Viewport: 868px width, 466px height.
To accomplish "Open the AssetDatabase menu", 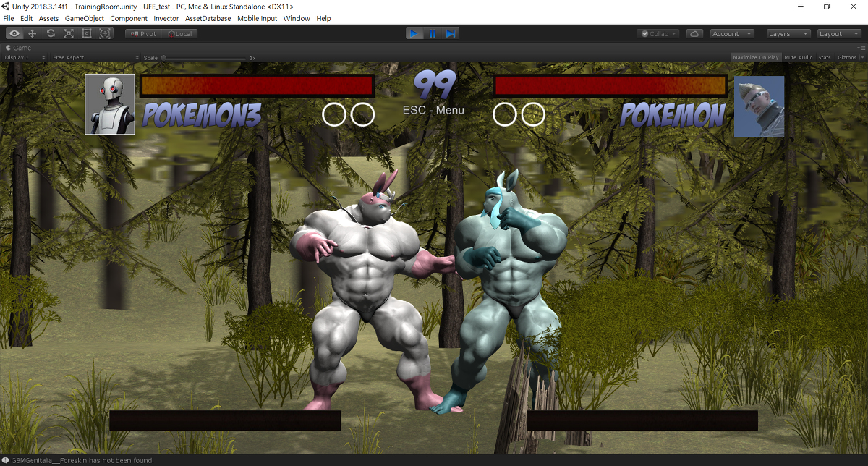I will point(208,18).
